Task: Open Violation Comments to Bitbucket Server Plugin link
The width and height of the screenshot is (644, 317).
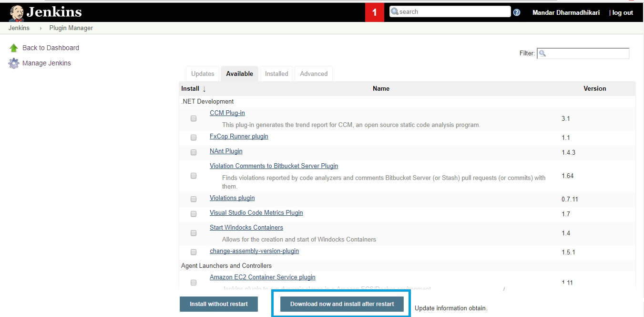Action: 274,166
